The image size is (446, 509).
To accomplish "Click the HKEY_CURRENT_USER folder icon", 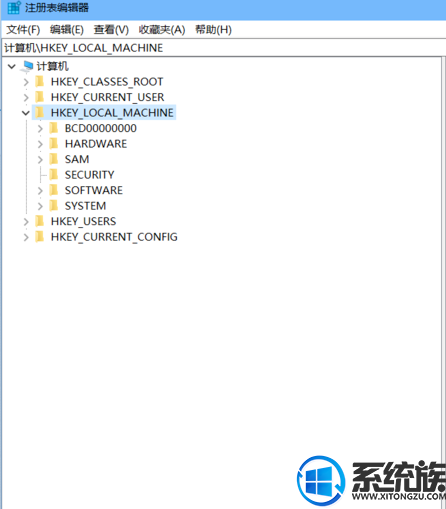I will click(x=40, y=97).
